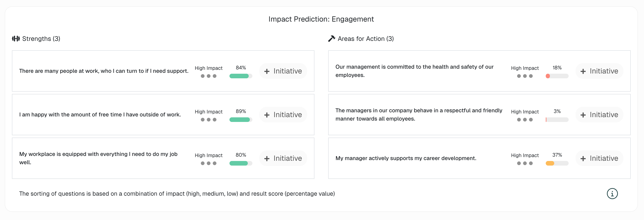This screenshot has width=644, height=220.
Task: Click the 18% red progress bar
Action: [557, 76]
